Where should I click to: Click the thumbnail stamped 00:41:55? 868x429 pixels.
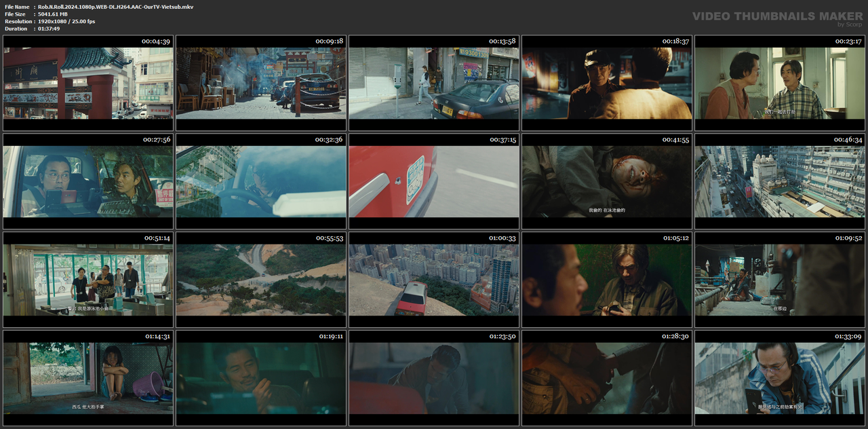(607, 181)
